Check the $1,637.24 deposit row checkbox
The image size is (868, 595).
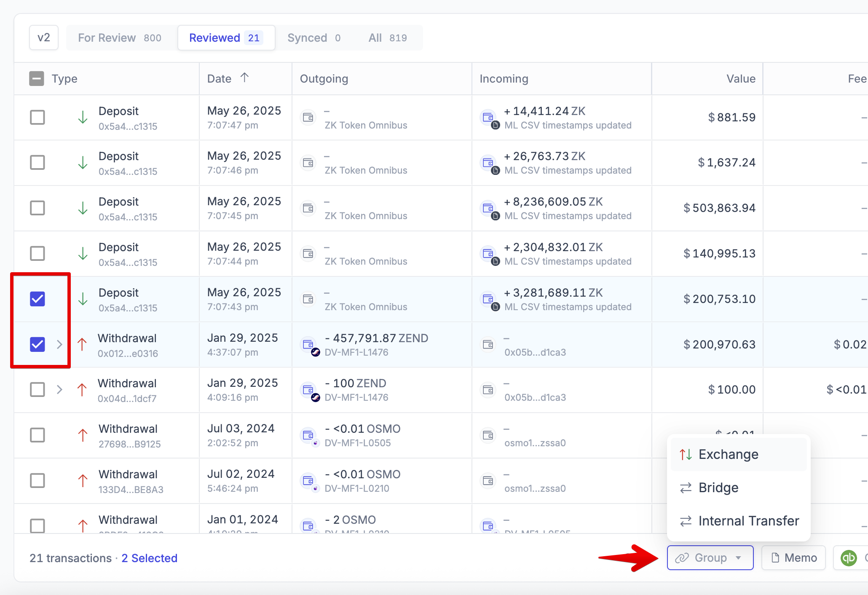pos(38,162)
